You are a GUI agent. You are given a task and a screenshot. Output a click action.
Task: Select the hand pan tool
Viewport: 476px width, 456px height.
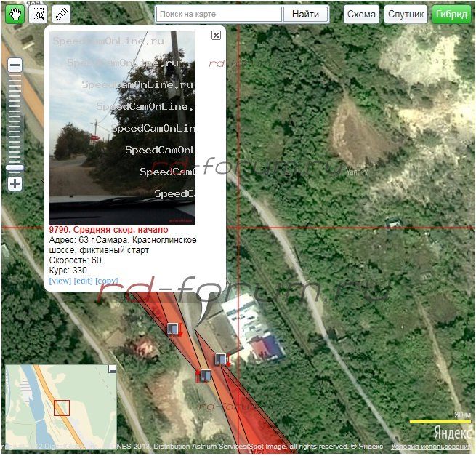coord(15,14)
